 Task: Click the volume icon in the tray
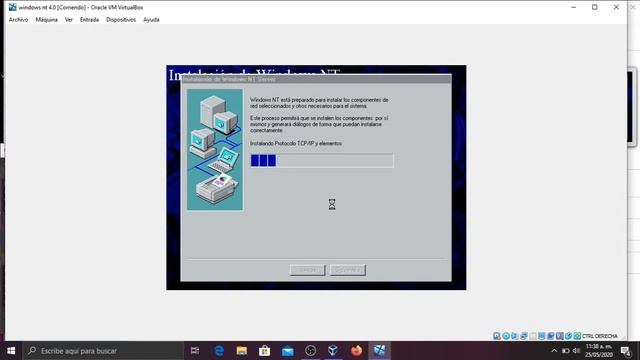coord(576,351)
